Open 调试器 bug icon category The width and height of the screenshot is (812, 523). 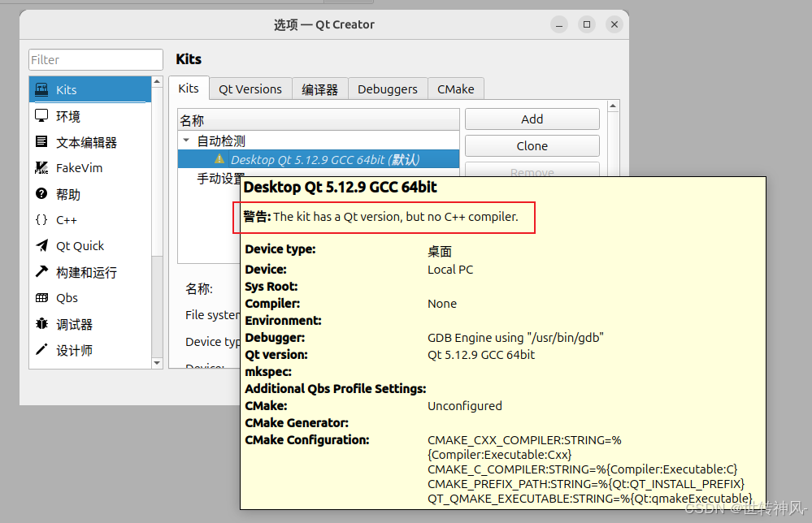41,324
